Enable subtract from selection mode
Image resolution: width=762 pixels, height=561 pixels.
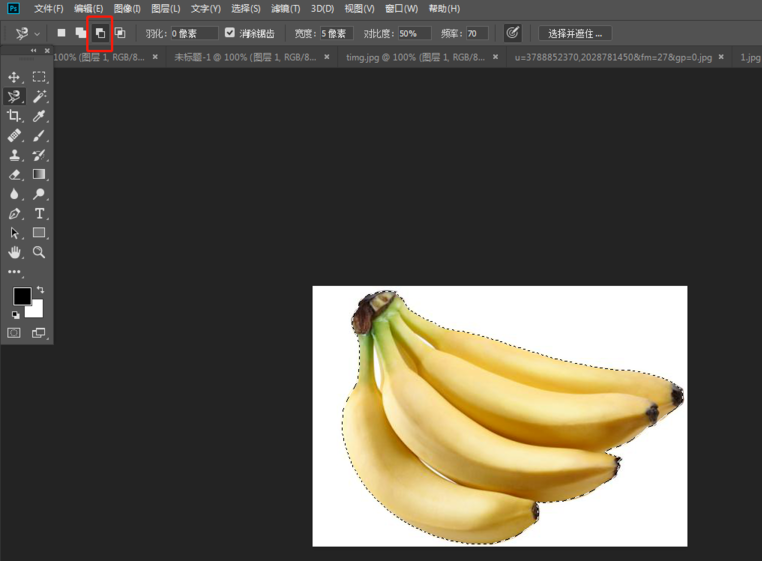pyautogui.click(x=100, y=33)
